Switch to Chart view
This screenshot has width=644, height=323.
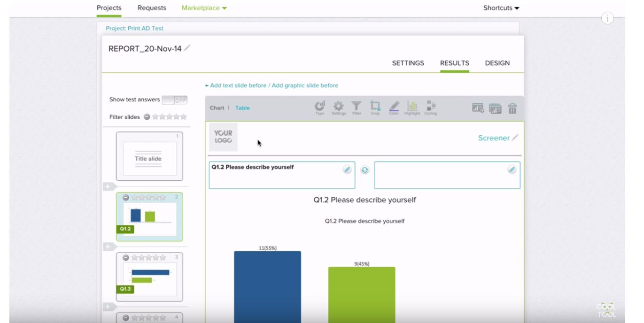point(217,108)
